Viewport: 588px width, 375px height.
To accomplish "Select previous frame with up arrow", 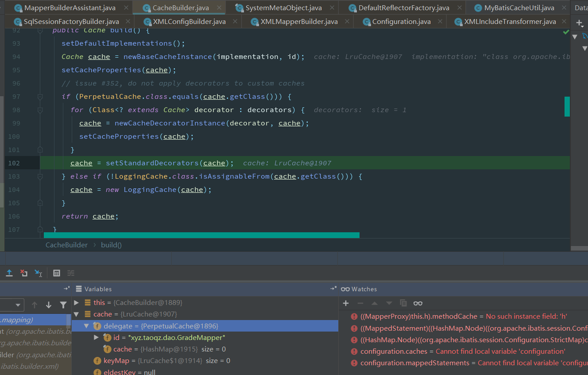I will point(35,305).
